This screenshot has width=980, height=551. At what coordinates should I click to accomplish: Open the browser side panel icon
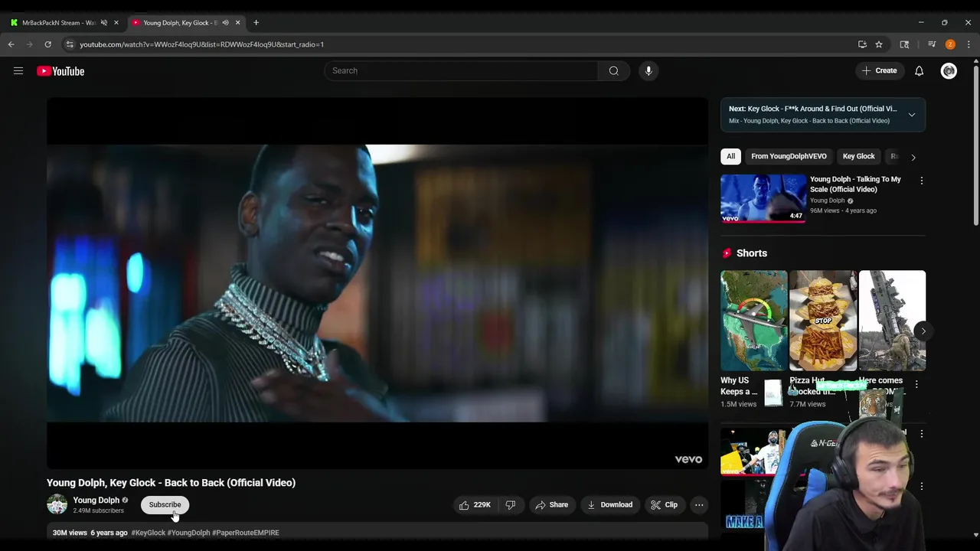[904, 44]
